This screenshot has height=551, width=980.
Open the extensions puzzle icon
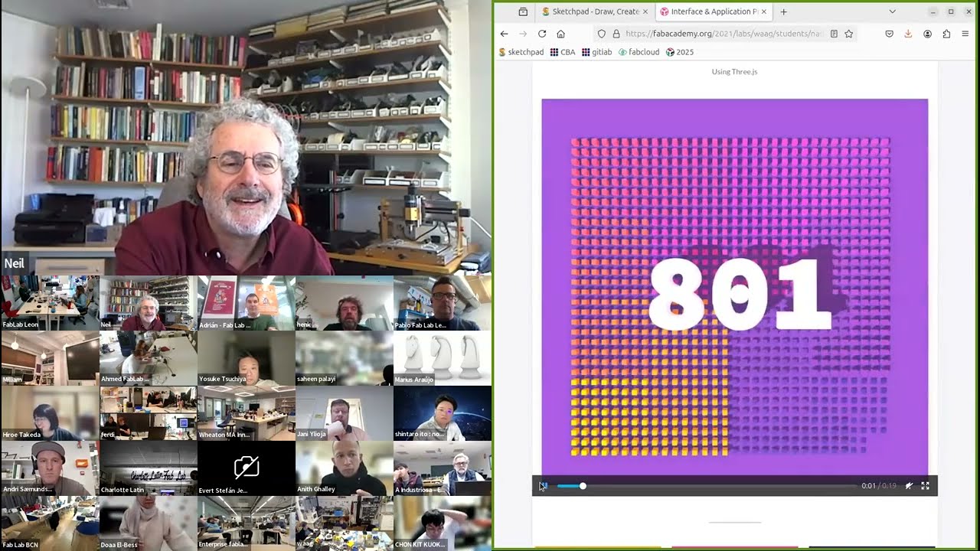click(946, 34)
